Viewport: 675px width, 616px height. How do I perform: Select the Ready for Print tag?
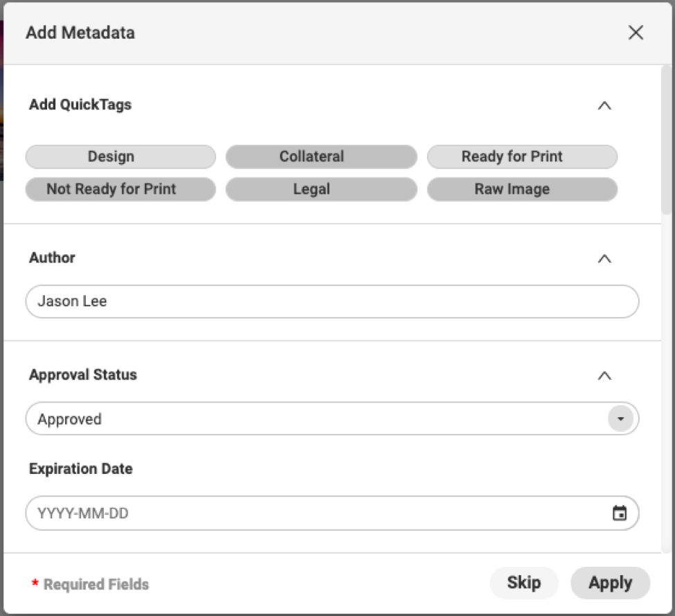click(522, 157)
